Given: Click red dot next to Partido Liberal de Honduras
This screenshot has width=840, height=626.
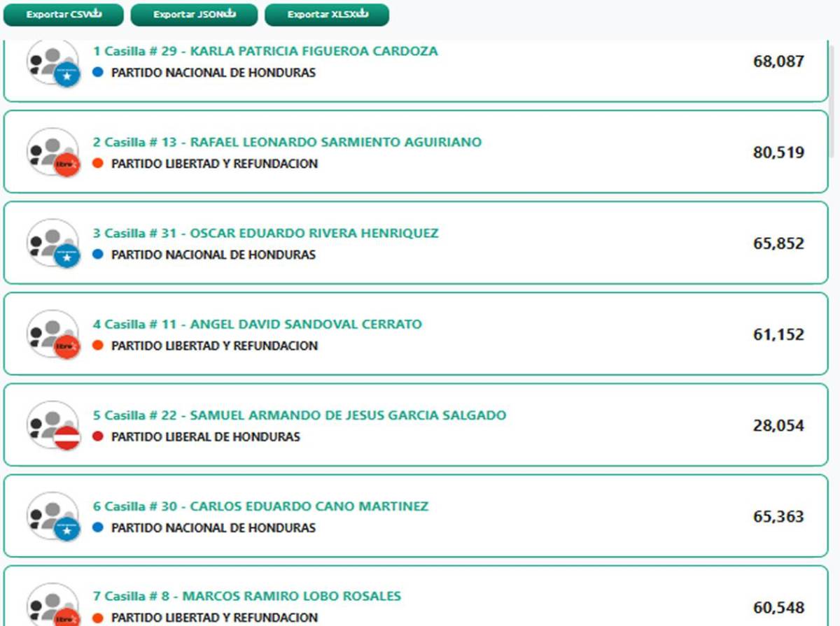Looking at the screenshot, I should (98, 436).
